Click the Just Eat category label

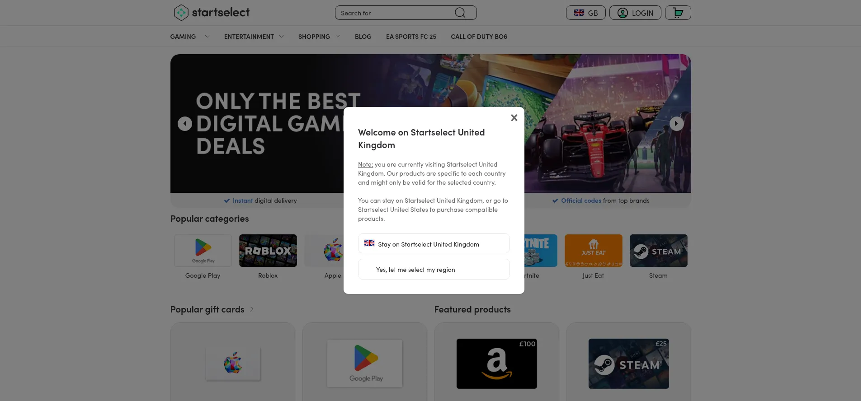(593, 275)
